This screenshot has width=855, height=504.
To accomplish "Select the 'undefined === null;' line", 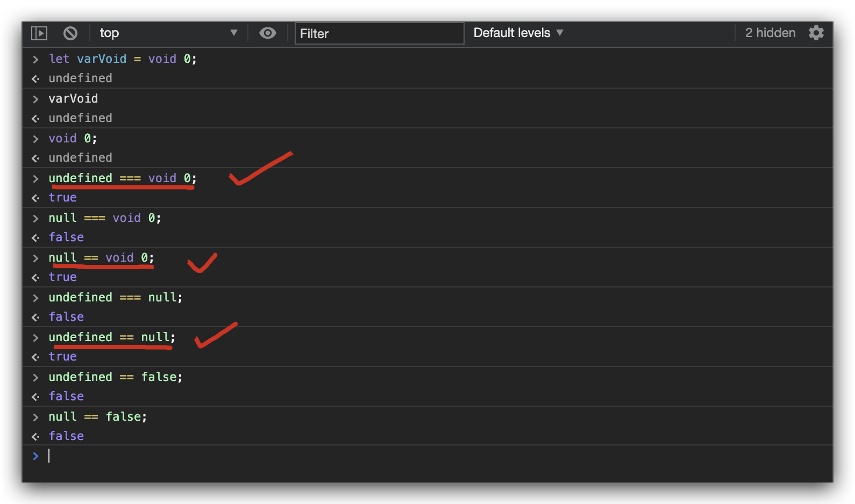I will 116,298.
